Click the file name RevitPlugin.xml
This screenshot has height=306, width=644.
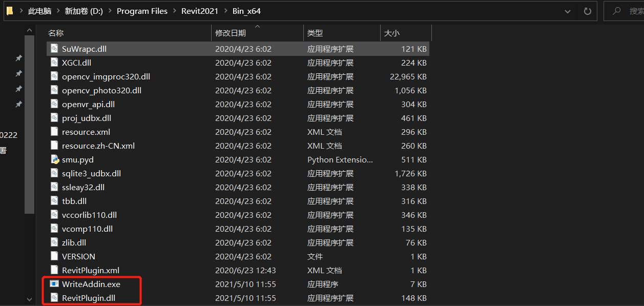(91, 270)
